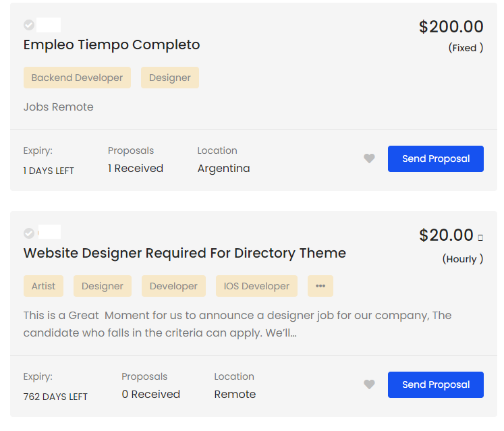Click employer name beside first verified badge
504x431 pixels.
click(49, 25)
